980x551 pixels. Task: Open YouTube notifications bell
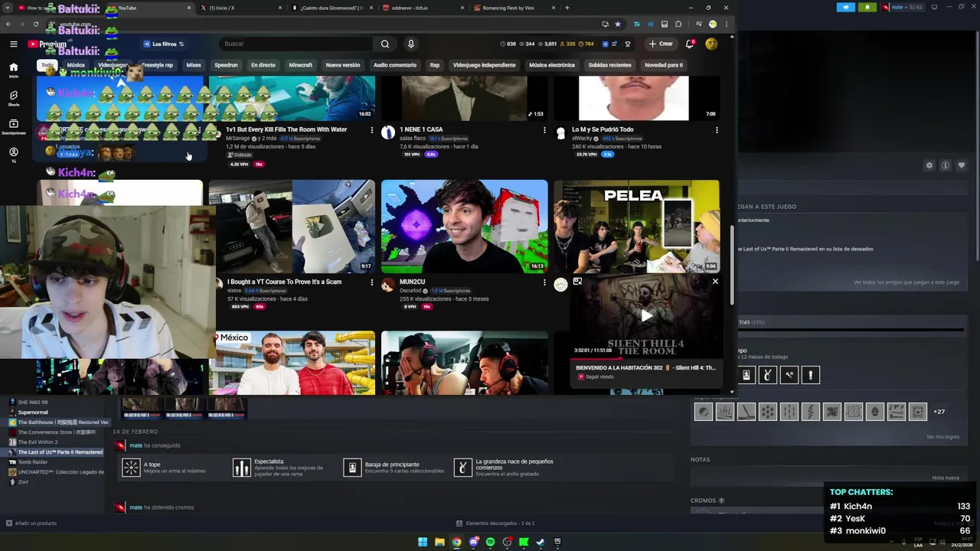coord(690,44)
